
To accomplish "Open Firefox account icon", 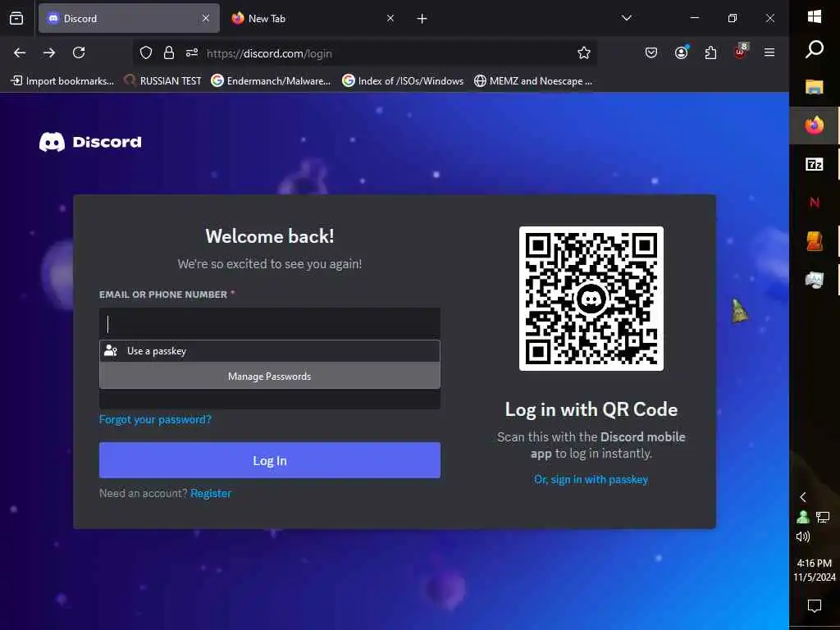I will coord(682,52).
